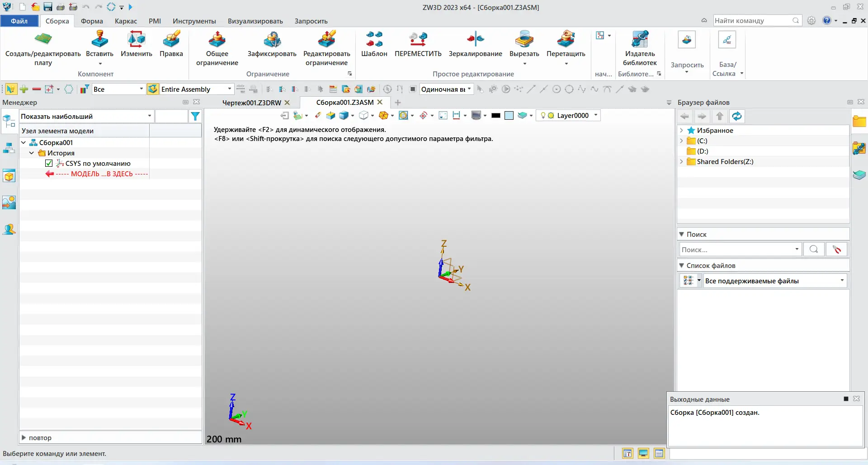The height and width of the screenshot is (465, 868).
Task: Click the black color swatch in view toolbar
Action: pos(496,116)
